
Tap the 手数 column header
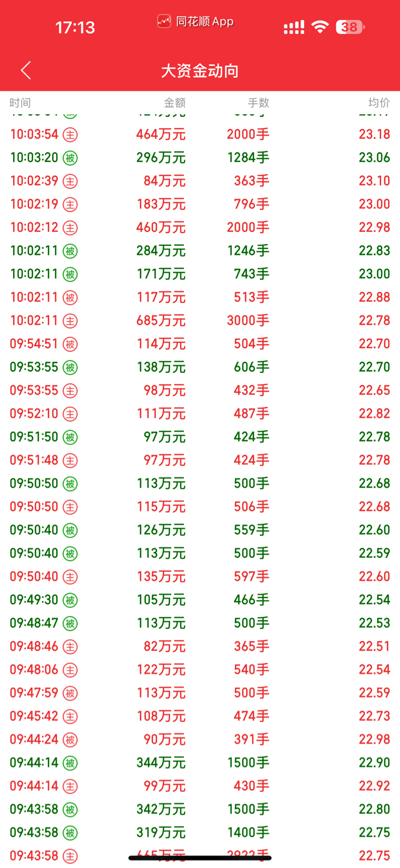point(258,103)
